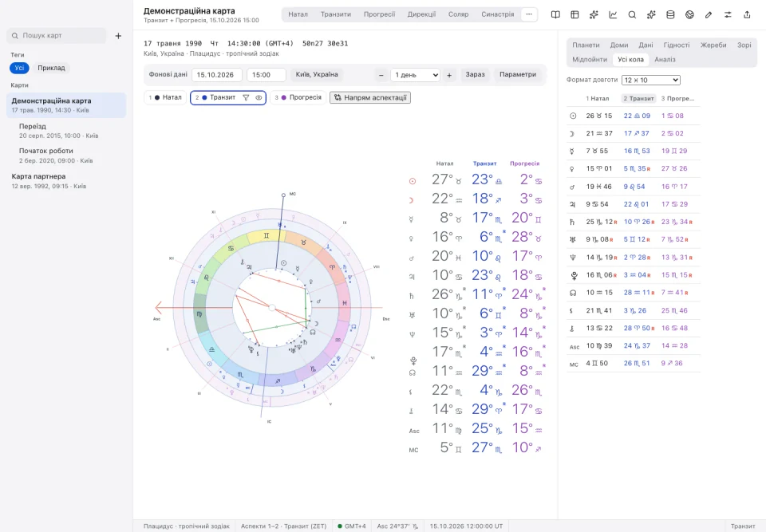Click the Київ, Україна location button
The width and height of the screenshot is (766, 532).
pyautogui.click(x=317, y=75)
